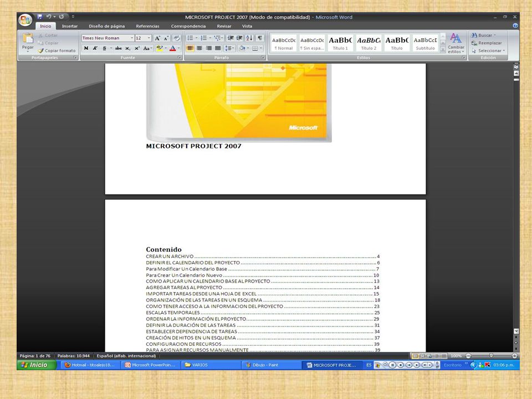
Task: Use Copiar formato painter
Action: click(57, 50)
